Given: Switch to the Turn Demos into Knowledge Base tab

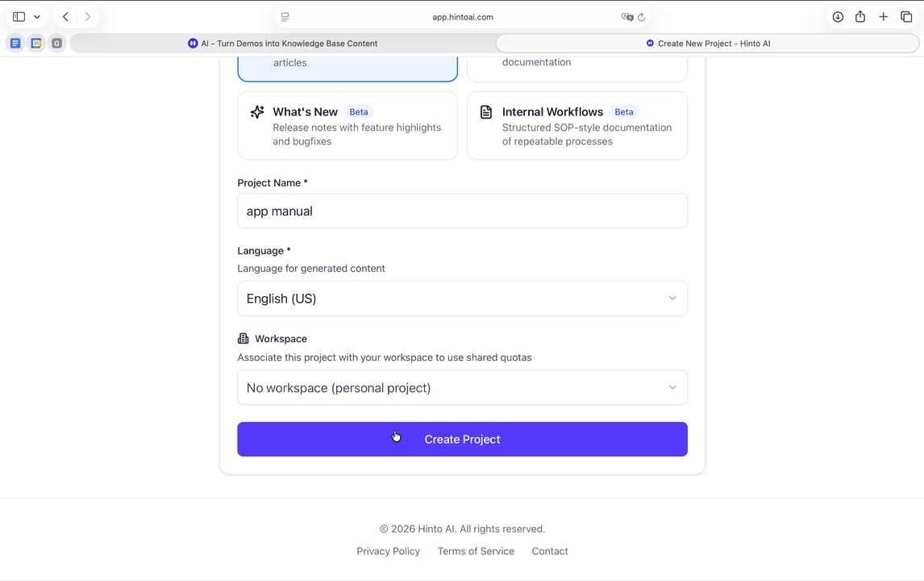Looking at the screenshot, I should tap(282, 44).
